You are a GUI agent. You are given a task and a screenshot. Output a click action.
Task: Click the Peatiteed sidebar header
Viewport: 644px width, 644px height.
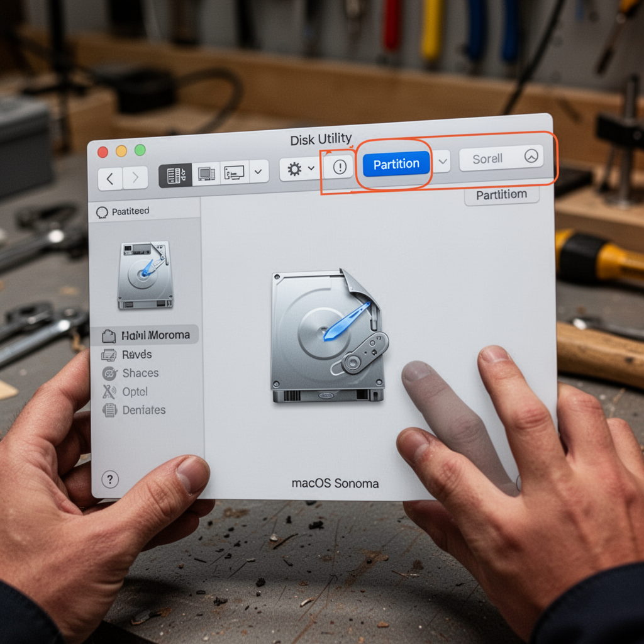tap(144, 211)
